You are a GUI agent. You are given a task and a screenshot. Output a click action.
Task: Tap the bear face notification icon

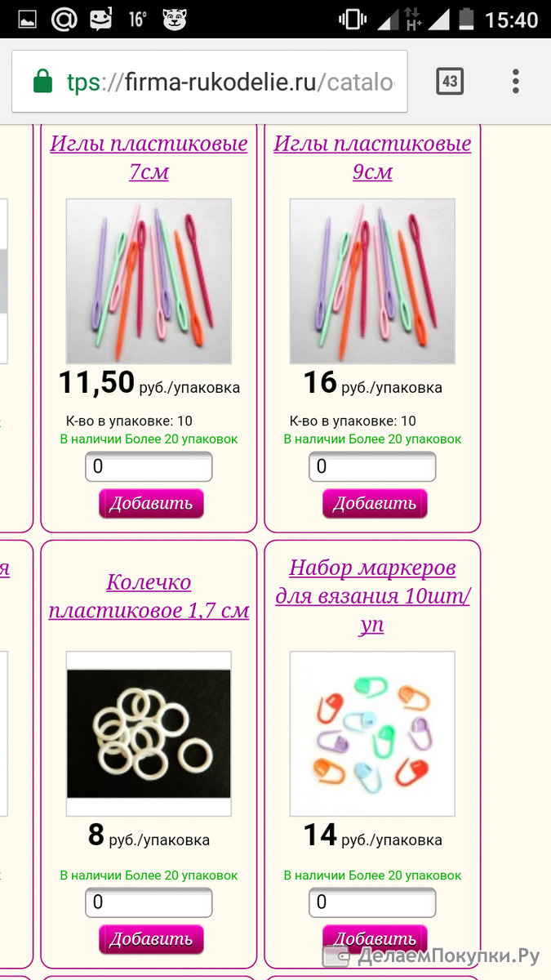click(175, 20)
